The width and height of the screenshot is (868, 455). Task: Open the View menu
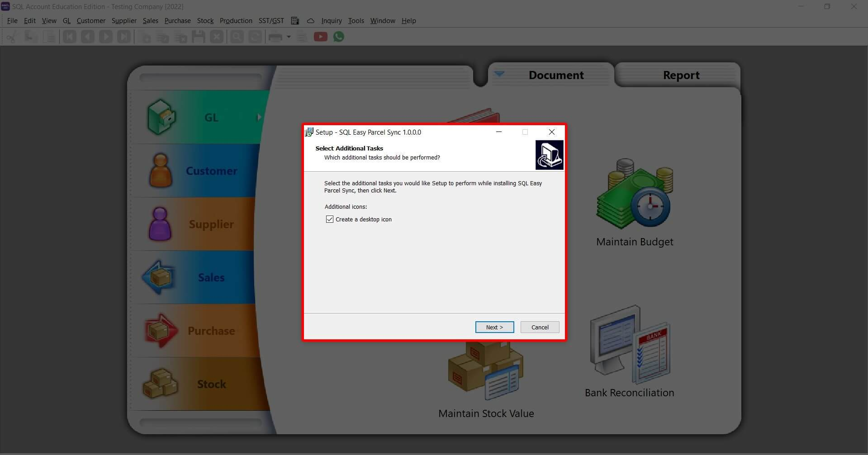coord(49,21)
